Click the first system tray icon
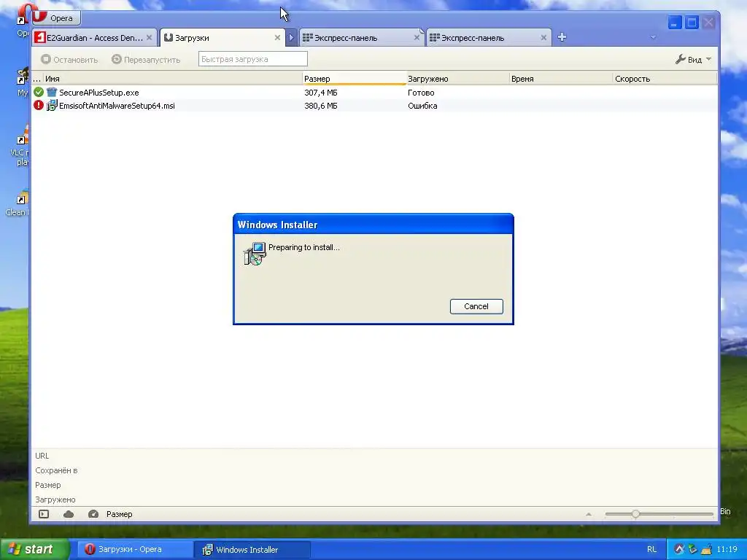The image size is (747, 560). click(679, 549)
